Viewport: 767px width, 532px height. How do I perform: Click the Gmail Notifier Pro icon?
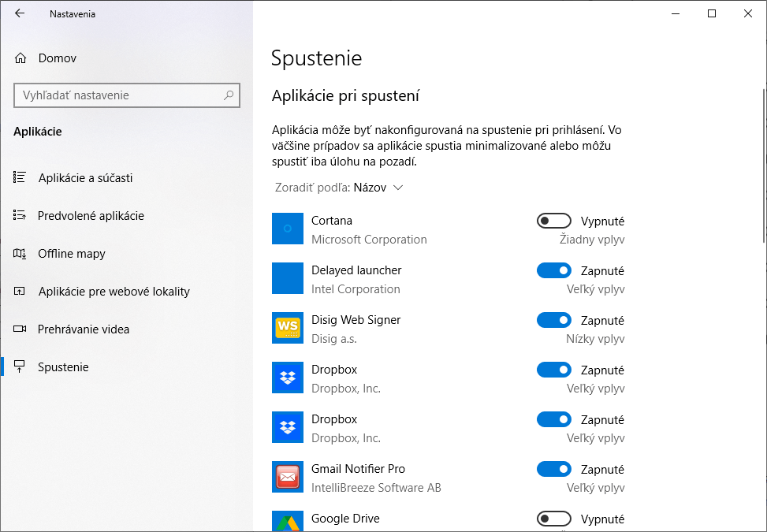(288, 477)
